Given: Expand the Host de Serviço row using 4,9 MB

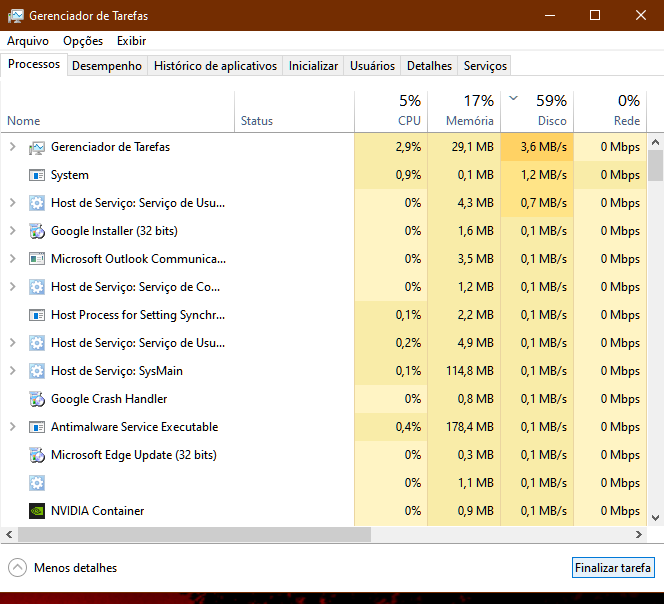Looking at the screenshot, I should click(13, 342).
